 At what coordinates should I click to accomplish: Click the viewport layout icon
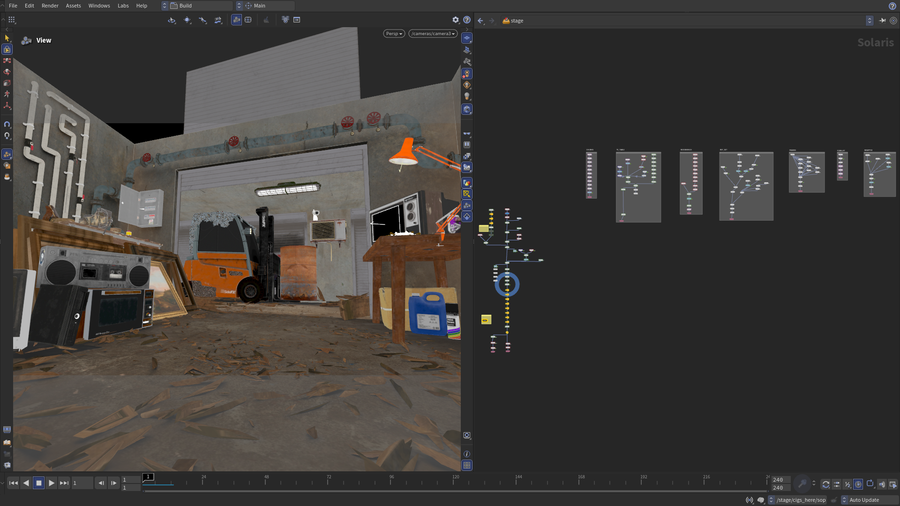[x=248, y=20]
